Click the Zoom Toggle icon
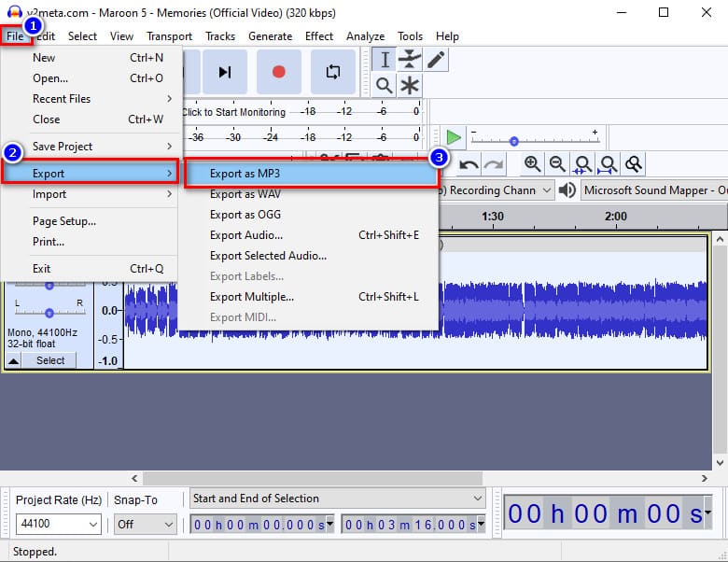 pos(634,164)
